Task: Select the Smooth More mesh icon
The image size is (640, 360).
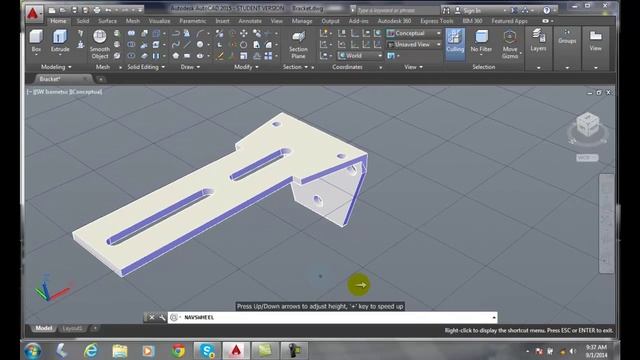Action: (x=117, y=33)
